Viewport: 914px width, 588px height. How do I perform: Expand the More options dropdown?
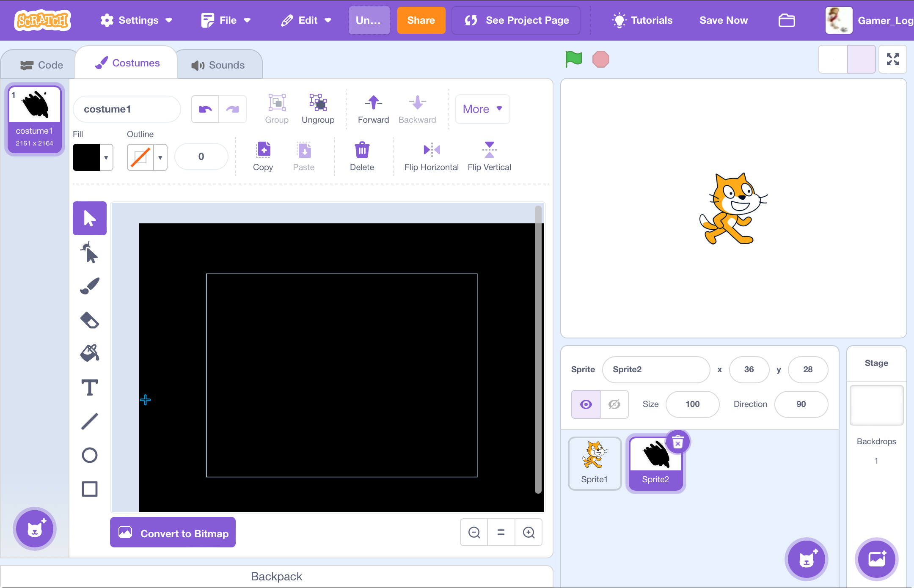482,109
